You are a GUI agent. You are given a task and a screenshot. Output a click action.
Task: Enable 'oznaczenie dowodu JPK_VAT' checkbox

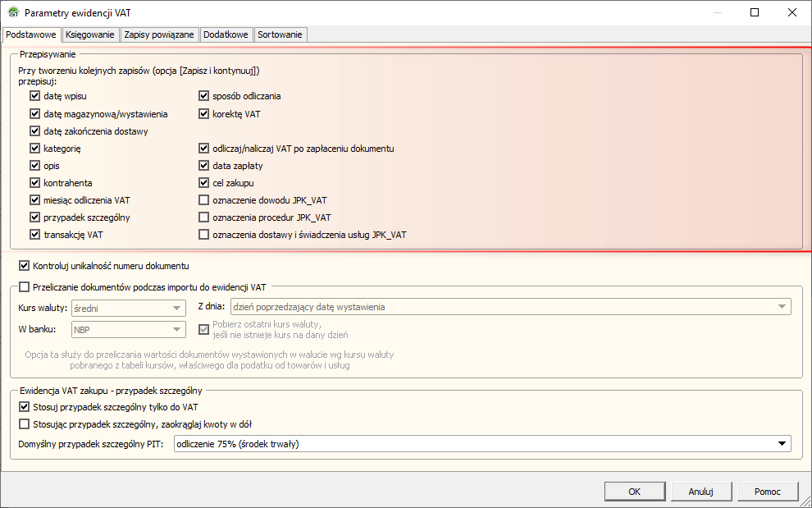point(204,200)
